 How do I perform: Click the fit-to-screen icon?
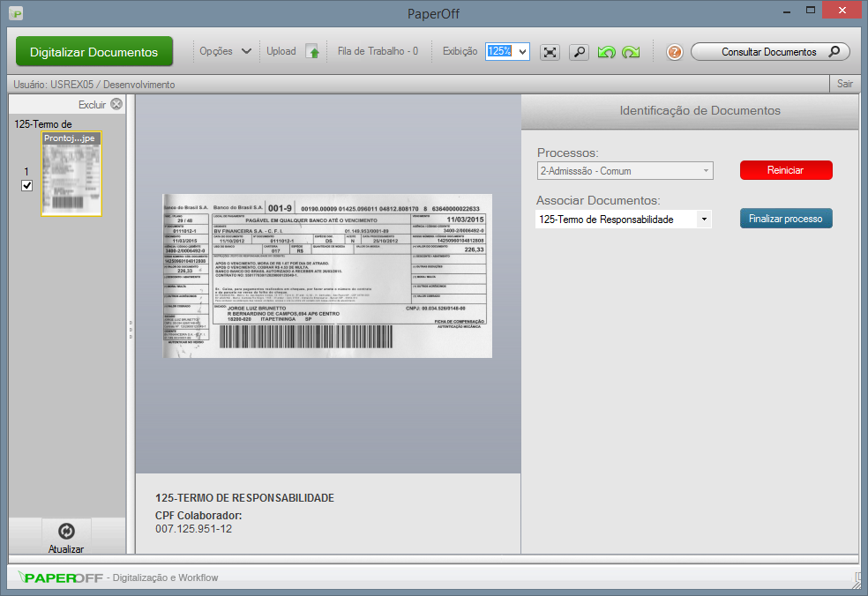pos(550,52)
